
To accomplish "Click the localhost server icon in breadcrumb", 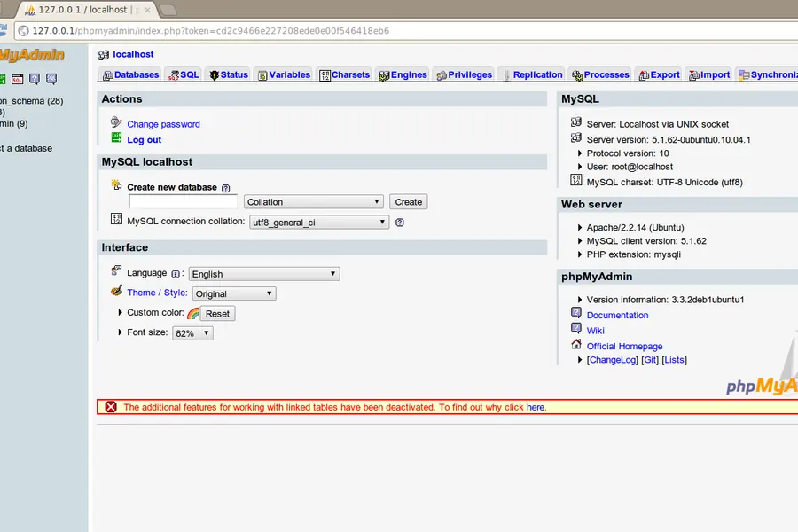I will pyautogui.click(x=104, y=55).
